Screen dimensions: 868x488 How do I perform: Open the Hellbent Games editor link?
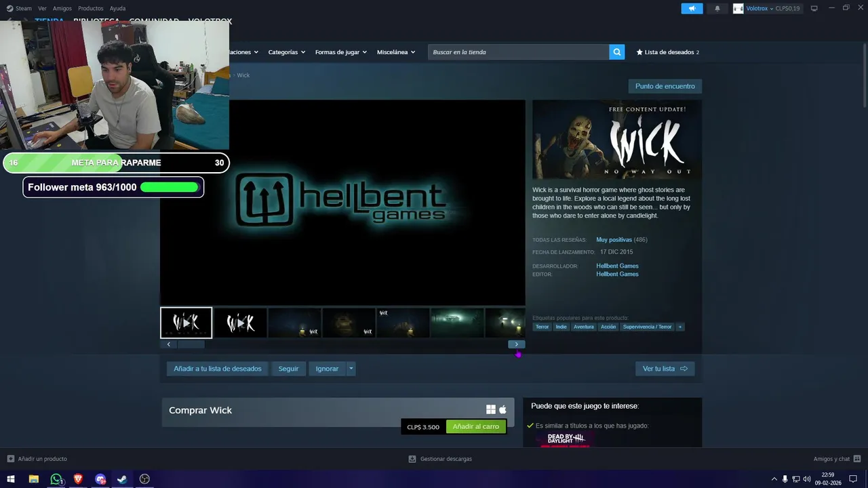pos(617,274)
